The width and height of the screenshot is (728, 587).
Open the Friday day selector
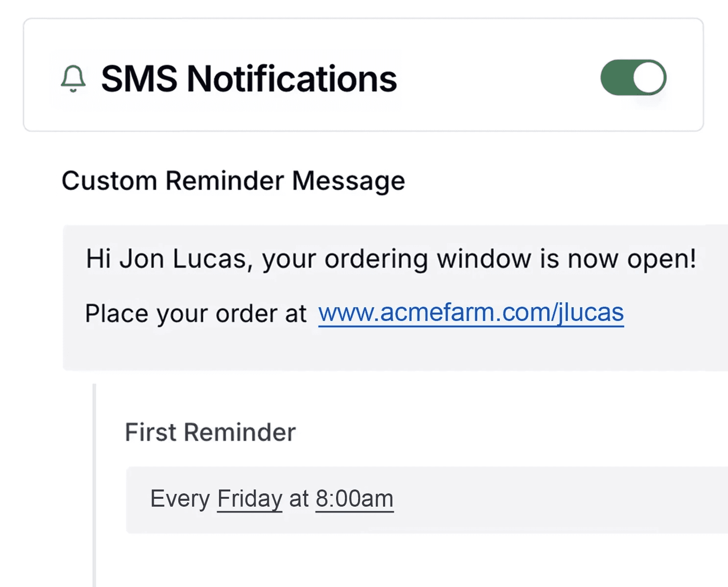pos(249,499)
